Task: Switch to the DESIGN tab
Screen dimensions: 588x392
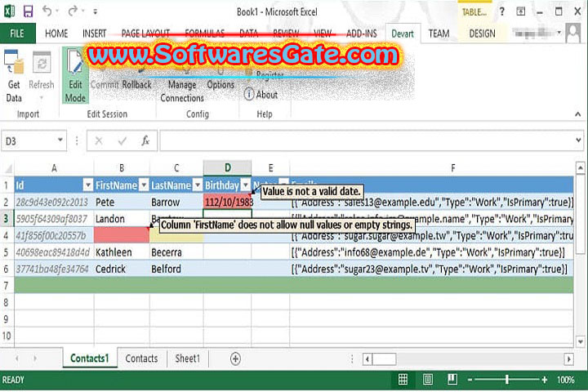Action: pyautogui.click(x=482, y=33)
